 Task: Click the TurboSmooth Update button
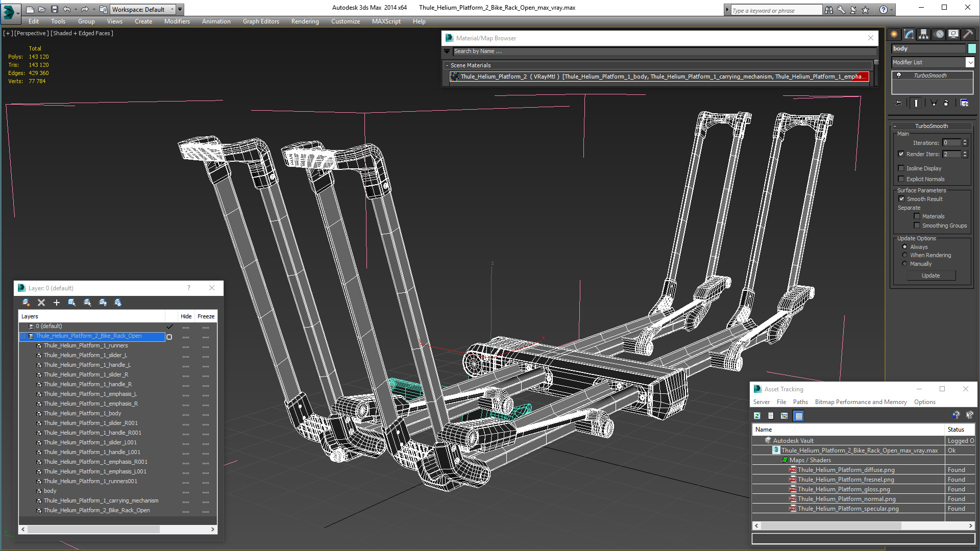tap(930, 275)
